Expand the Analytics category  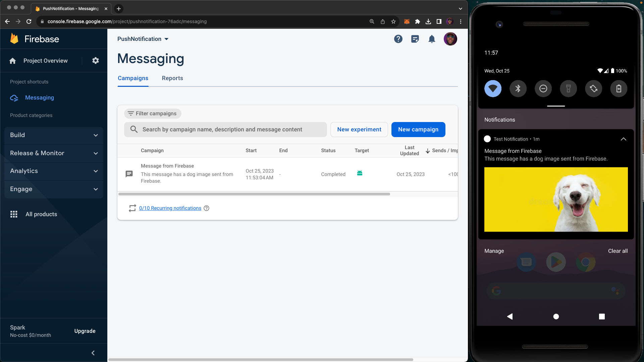pyautogui.click(x=54, y=171)
